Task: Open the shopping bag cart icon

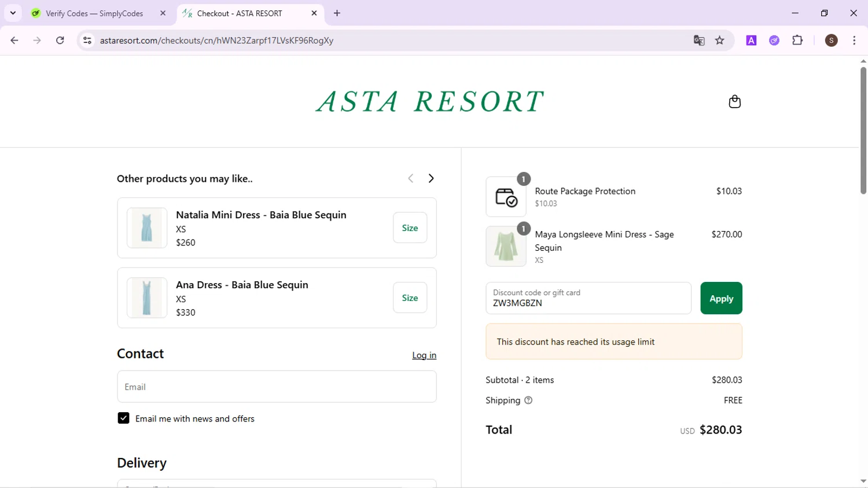Action: (x=734, y=101)
